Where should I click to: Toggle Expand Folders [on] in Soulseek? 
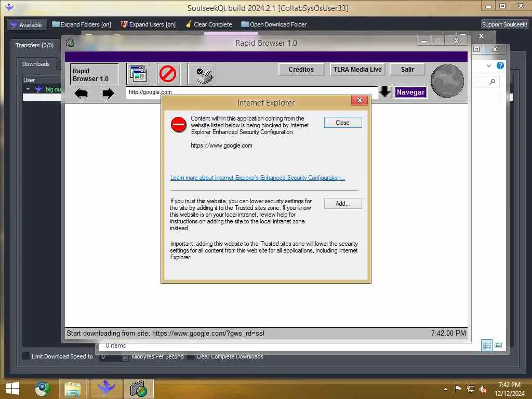coord(82,24)
